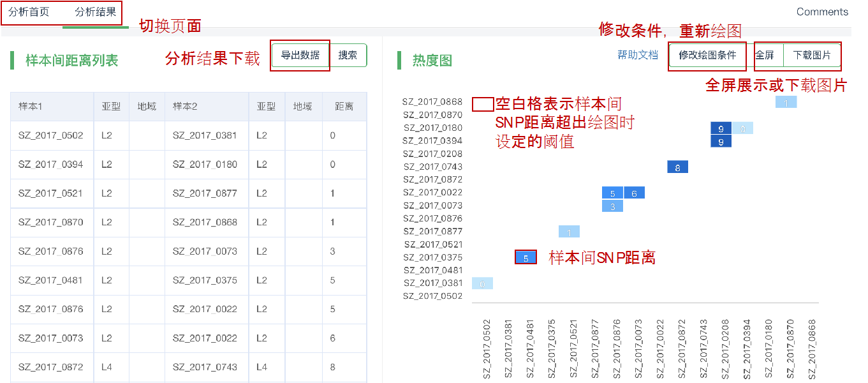This screenshot has width=868, height=383.
Task: Click the 导出数据 button
Action: 300,55
